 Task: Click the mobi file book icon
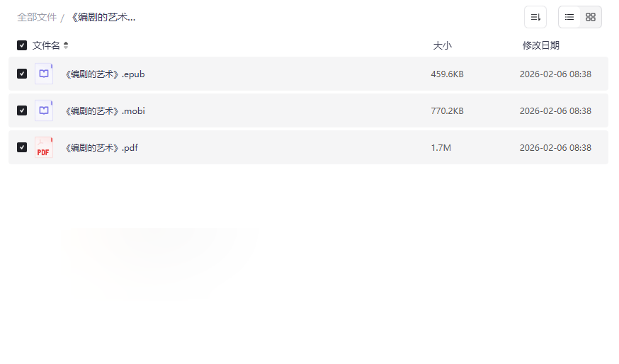click(x=44, y=110)
